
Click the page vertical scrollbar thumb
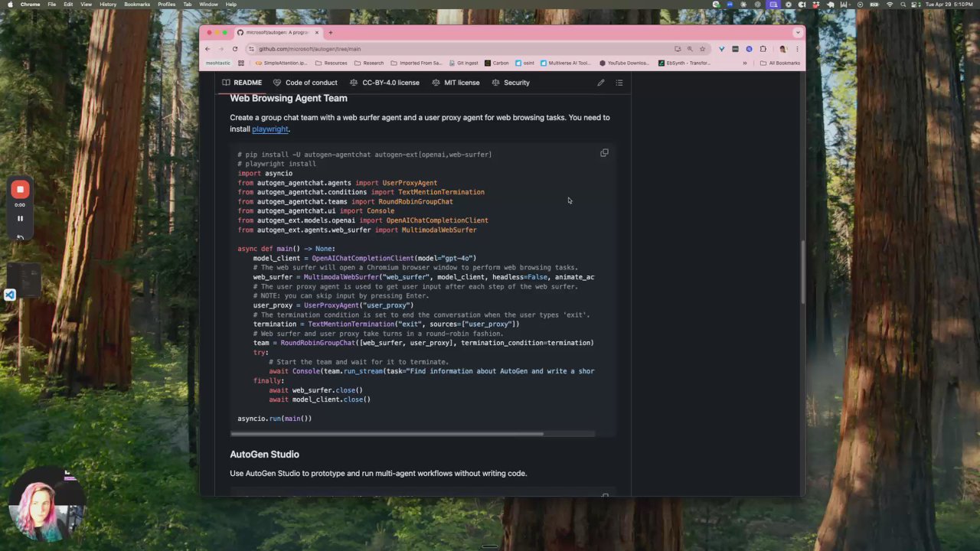(802, 272)
